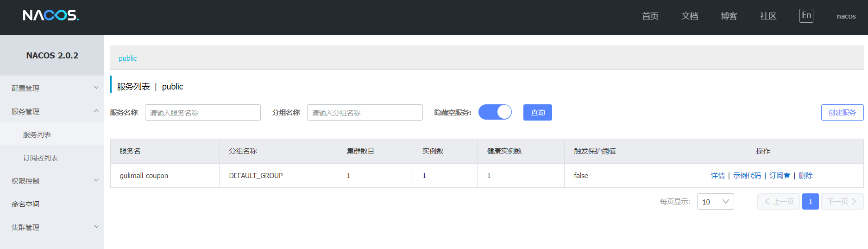This screenshot has height=249, width=868.
Task: Open 订阅者 link for gulimall-coupon
Action: point(780,176)
